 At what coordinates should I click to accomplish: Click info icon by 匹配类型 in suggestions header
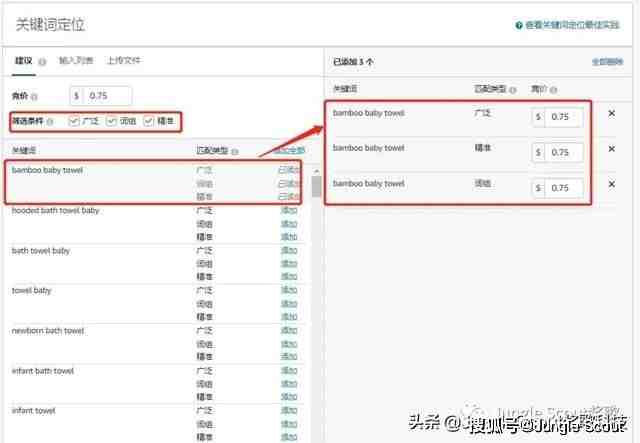[235, 151]
